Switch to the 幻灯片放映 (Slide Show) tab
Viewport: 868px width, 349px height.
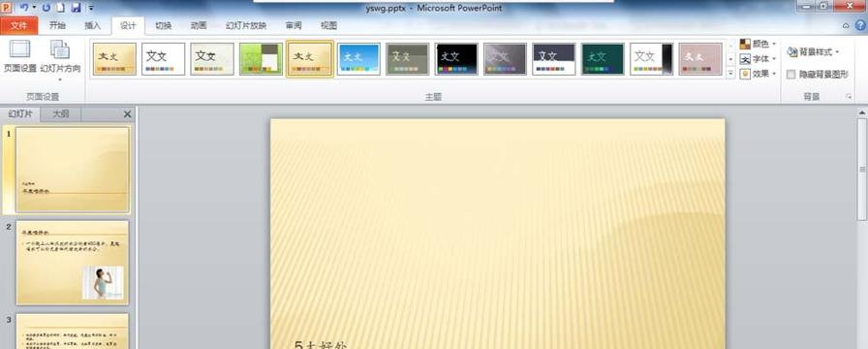pyautogui.click(x=246, y=25)
